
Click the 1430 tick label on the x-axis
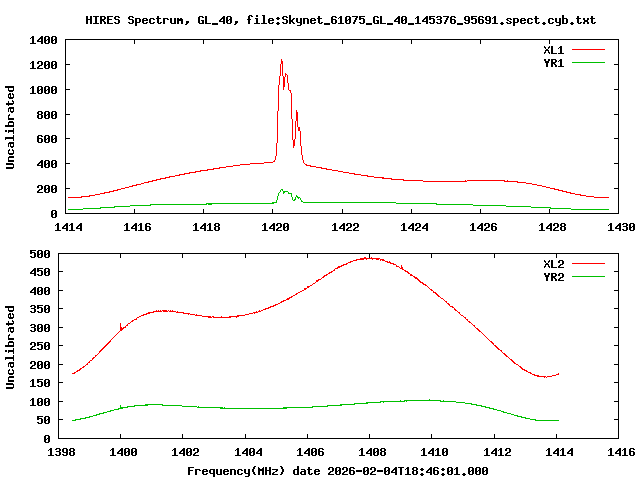pyautogui.click(x=619, y=228)
